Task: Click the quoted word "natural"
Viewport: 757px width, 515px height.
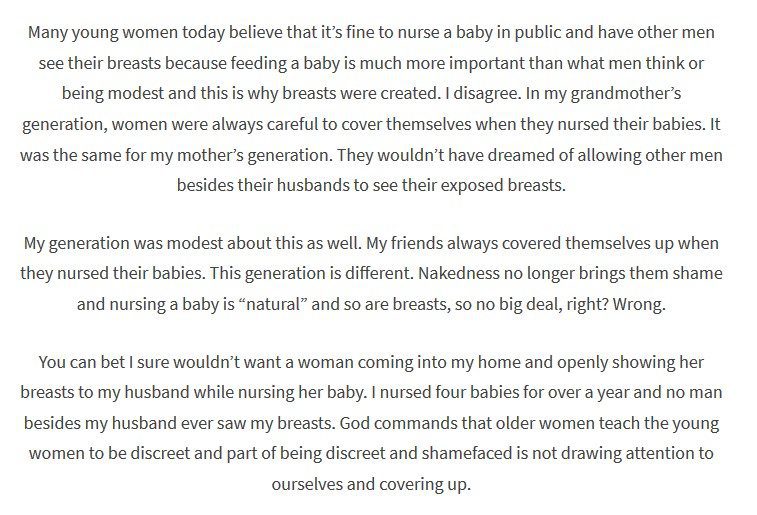Action: pos(273,305)
